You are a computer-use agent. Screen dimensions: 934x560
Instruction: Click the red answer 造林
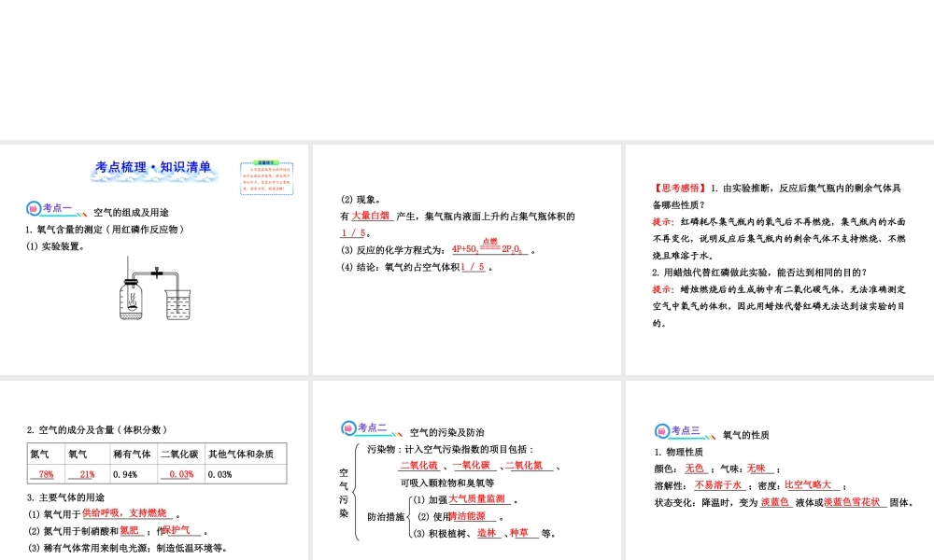click(487, 533)
